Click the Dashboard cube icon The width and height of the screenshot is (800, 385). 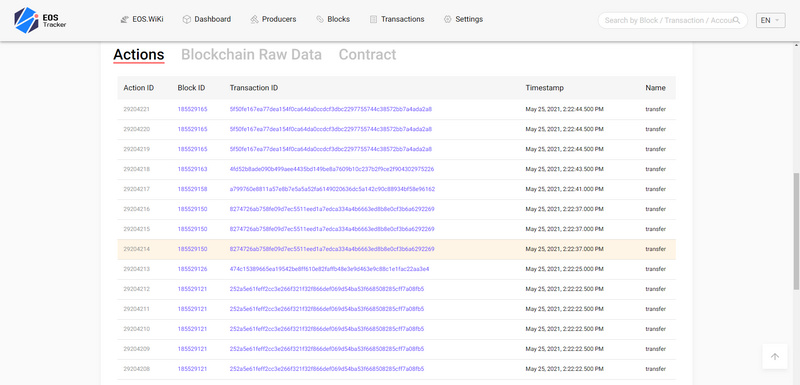tap(187, 19)
